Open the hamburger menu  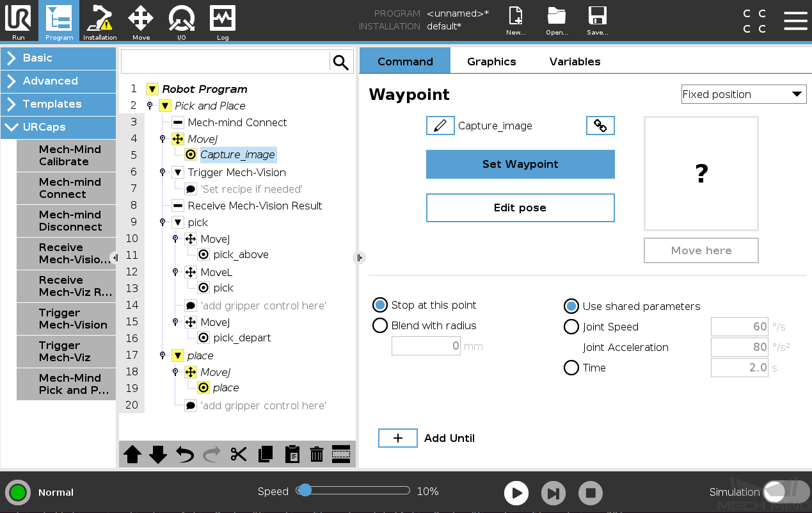tap(795, 20)
